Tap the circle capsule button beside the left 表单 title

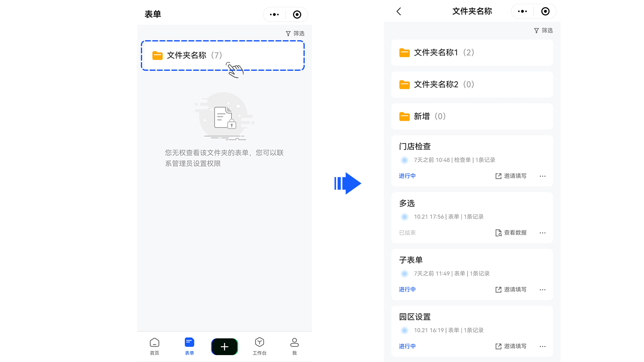297,14
